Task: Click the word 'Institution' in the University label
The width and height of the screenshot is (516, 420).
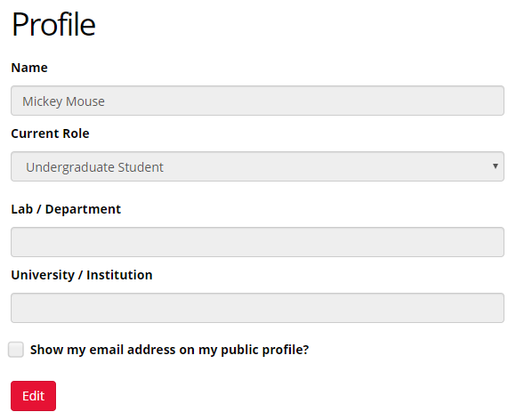Action: pyautogui.click(x=119, y=275)
